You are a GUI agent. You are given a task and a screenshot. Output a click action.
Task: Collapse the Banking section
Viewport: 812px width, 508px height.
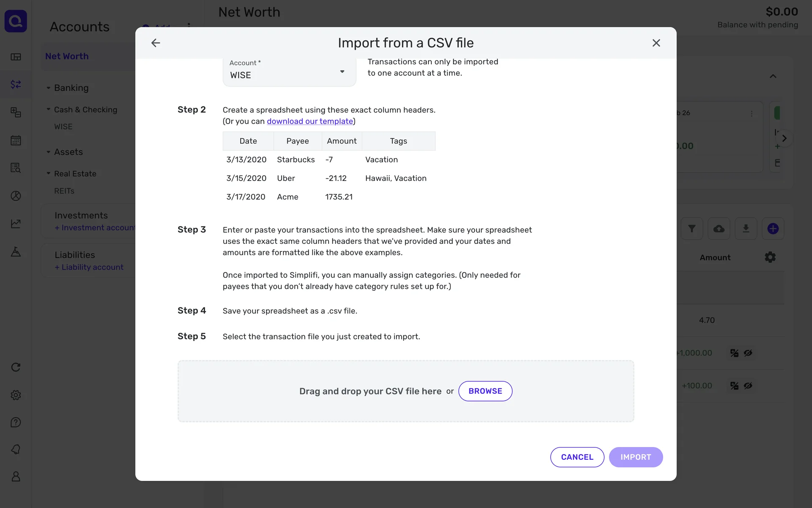49,88
